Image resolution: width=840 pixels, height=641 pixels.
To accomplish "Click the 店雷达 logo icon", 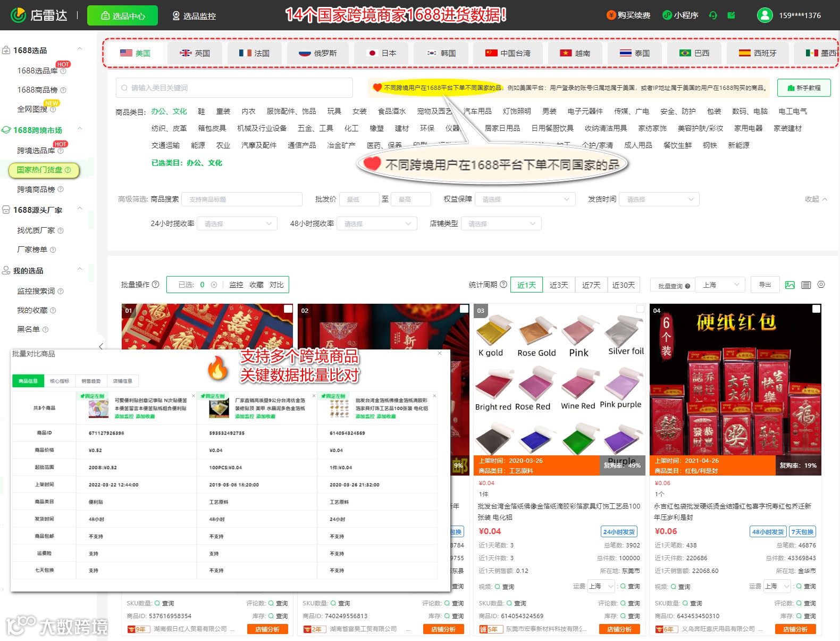I will click(x=18, y=15).
